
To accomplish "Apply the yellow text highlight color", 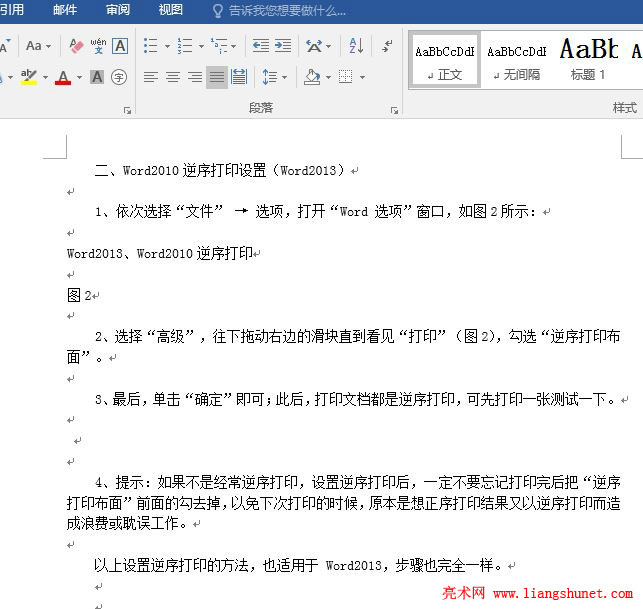I will coord(29,77).
